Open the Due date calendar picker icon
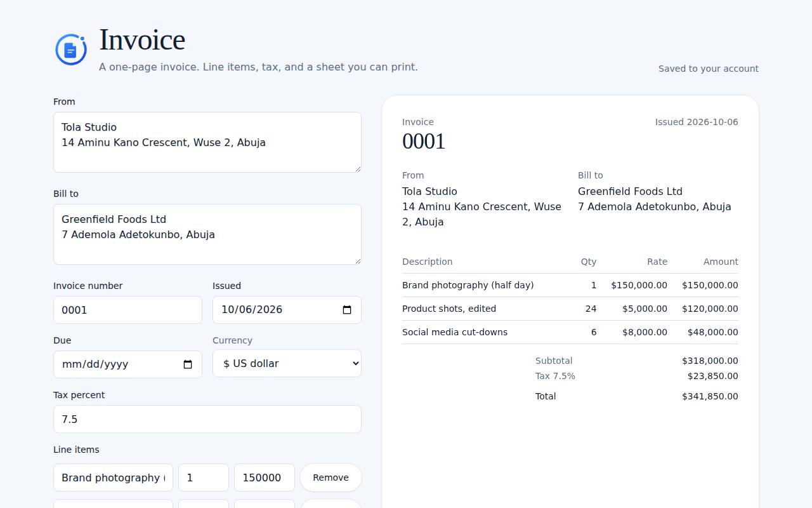This screenshot has height=508, width=812. click(188, 364)
